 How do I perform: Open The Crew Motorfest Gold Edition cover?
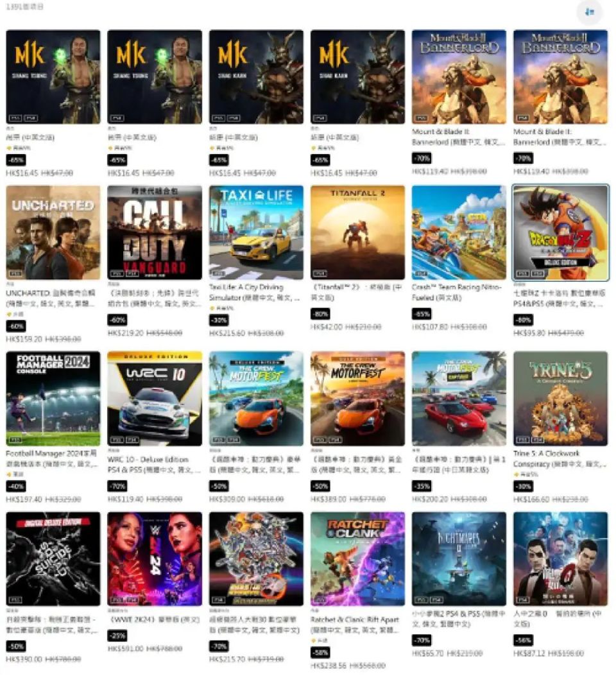tap(357, 399)
